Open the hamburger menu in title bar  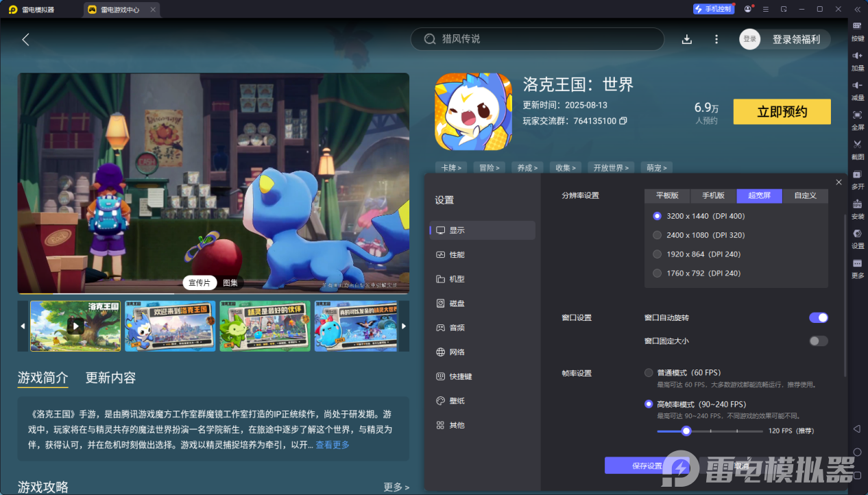tap(765, 9)
